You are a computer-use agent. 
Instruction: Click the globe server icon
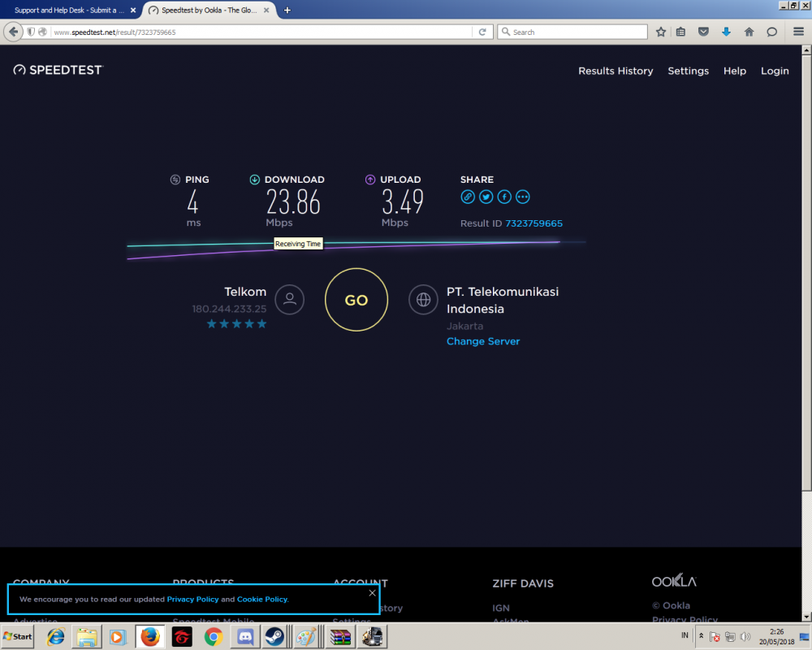423,300
